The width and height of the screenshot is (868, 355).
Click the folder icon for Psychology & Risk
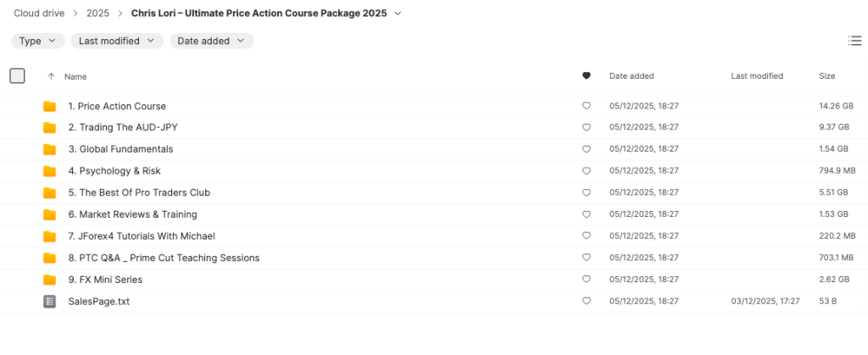[x=50, y=171]
